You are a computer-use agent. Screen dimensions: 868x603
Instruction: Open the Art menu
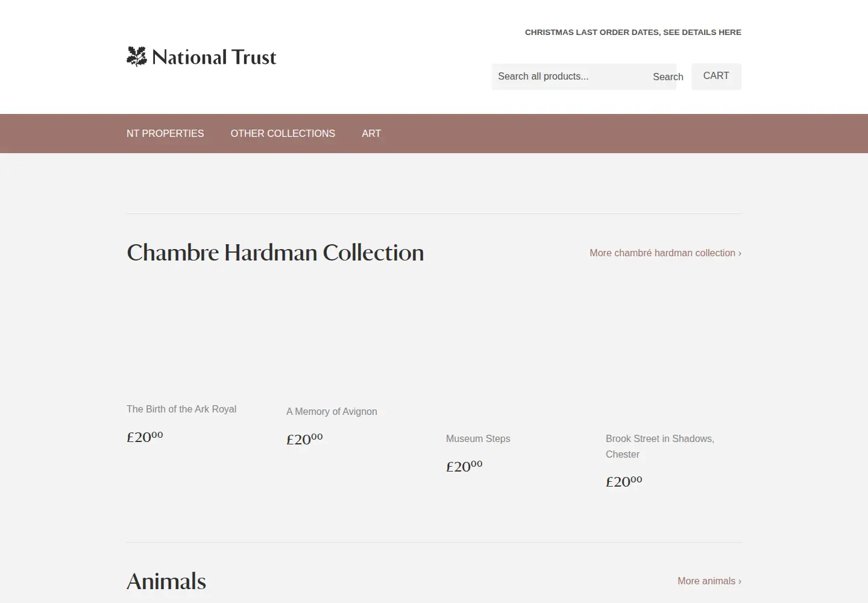371,133
